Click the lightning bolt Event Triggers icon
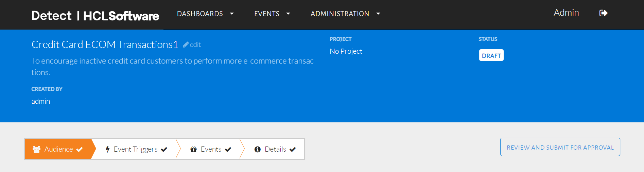Viewport: 644px width, 172px height. [x=108, y=149]
